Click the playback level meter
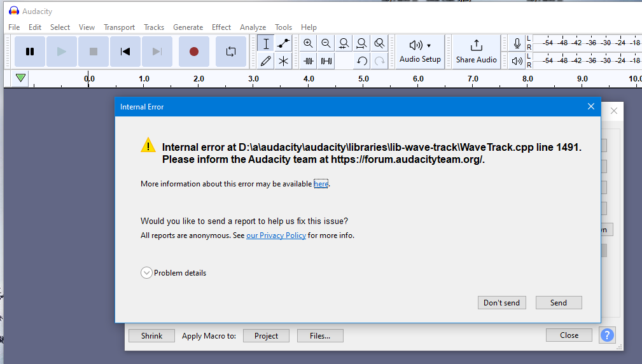The height and width of the screenshot is (364, 642). coord(587,60)
